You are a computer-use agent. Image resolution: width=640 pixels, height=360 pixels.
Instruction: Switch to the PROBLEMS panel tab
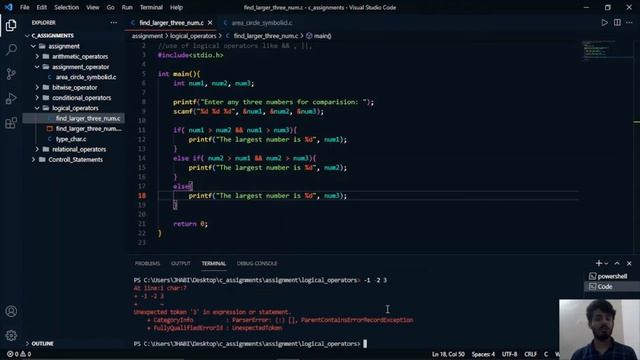[147, 264]
